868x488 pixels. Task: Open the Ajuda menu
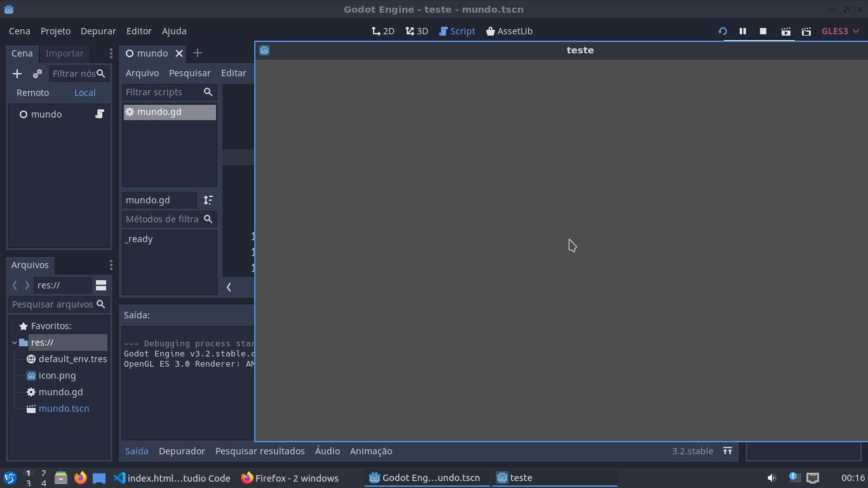pos(174,31)
